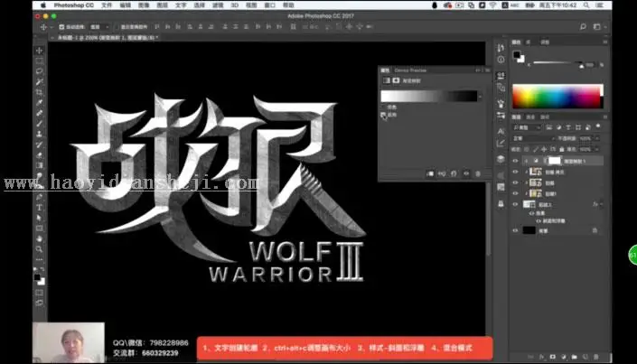
Task: Select the Magic Wand tool
Action: point(40,81)
